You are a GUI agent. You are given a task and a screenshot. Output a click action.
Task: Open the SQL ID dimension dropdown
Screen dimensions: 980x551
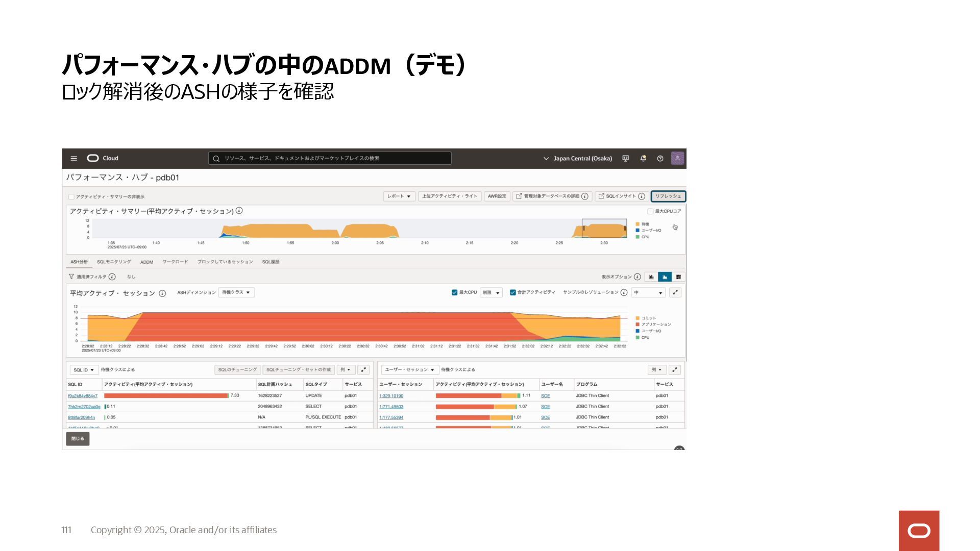[84, 370]
